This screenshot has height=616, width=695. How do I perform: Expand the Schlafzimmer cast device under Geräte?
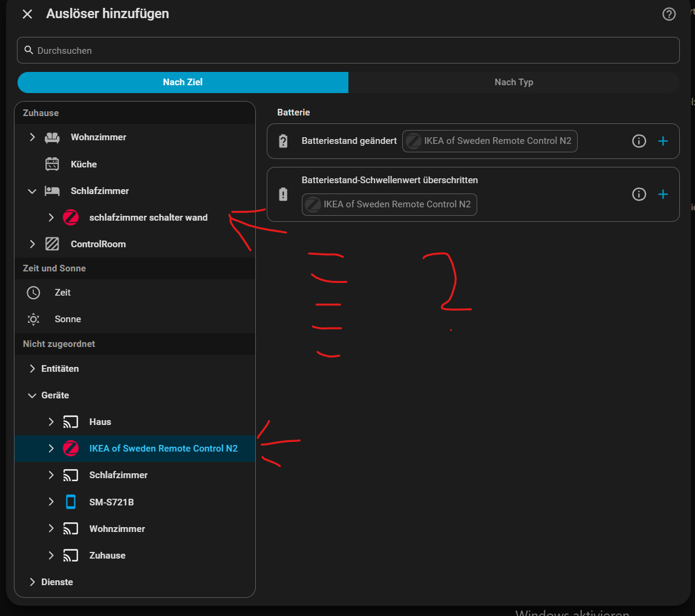pos(51,475)
